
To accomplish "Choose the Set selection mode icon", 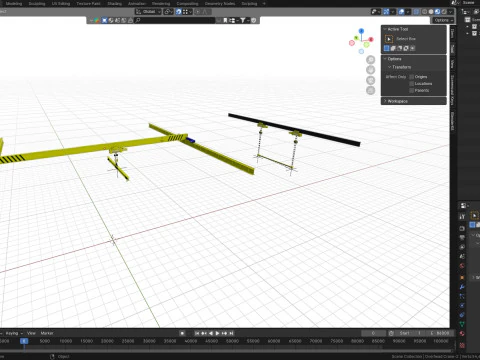I will (387, 48).
